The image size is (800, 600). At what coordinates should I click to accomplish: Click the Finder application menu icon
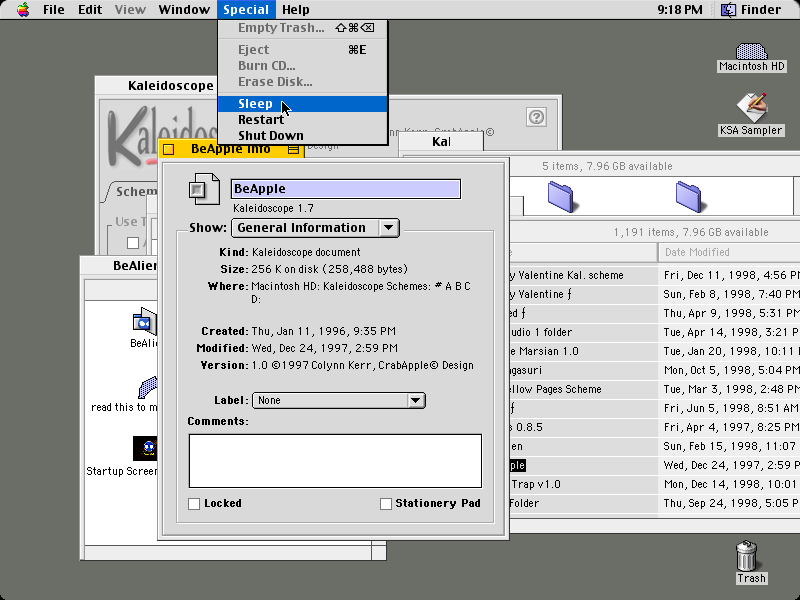728,10
